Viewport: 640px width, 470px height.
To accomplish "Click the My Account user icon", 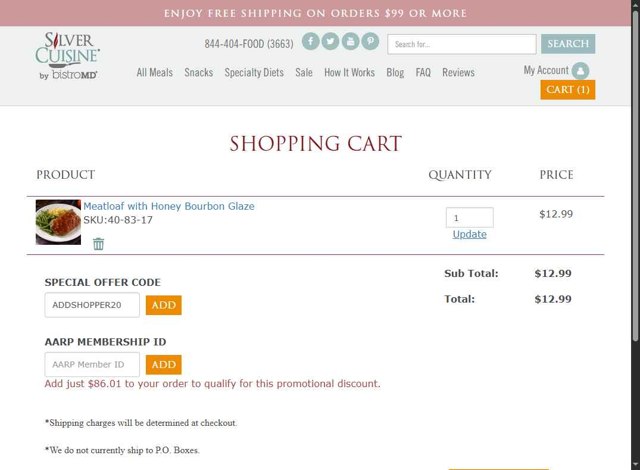I will [580, 71].
